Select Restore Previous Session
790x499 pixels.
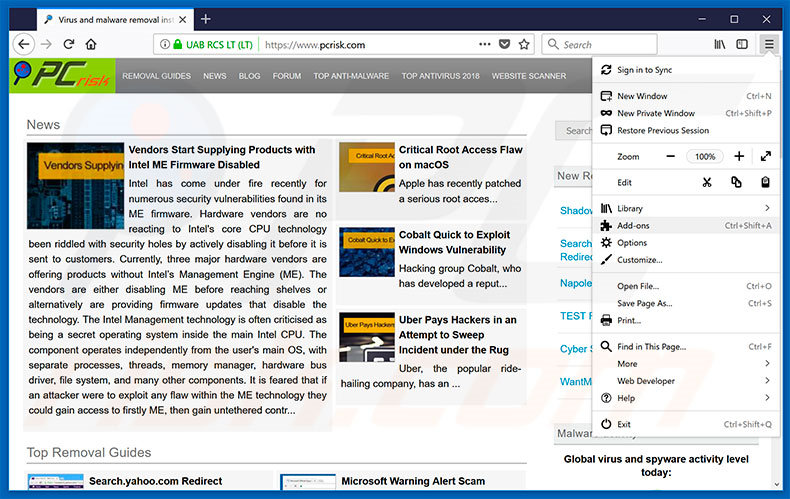(x=685, y=130)
